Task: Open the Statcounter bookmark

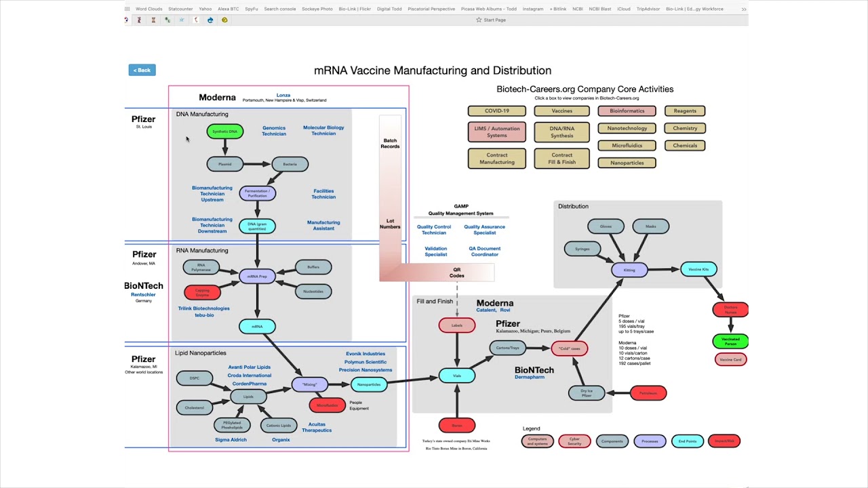Action: click(x=180, y=9)
